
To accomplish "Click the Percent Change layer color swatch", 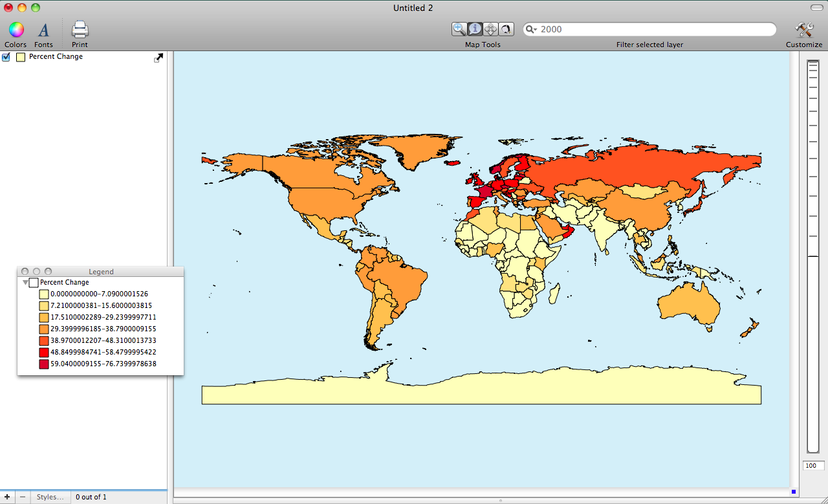I will [21, 57].
